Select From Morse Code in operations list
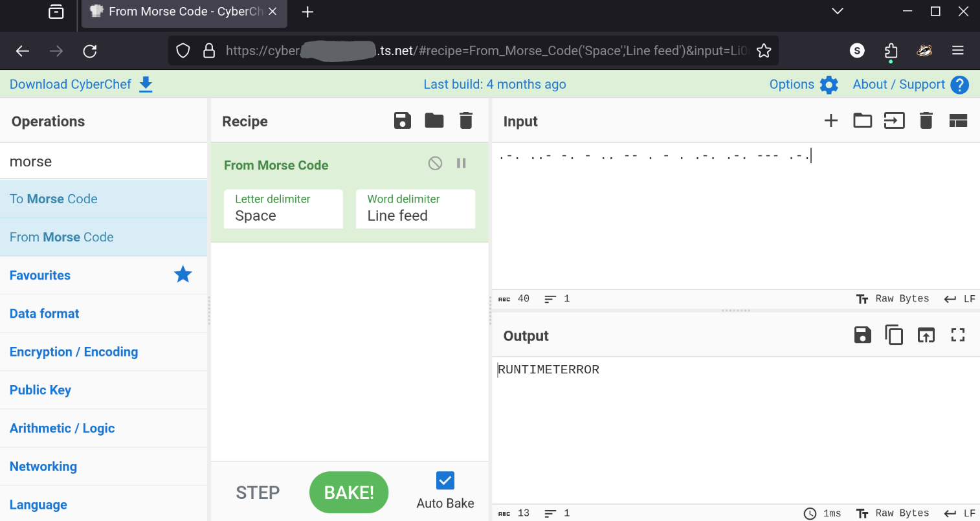The height and width of the screenshot is (521, 980). point(104,237)
